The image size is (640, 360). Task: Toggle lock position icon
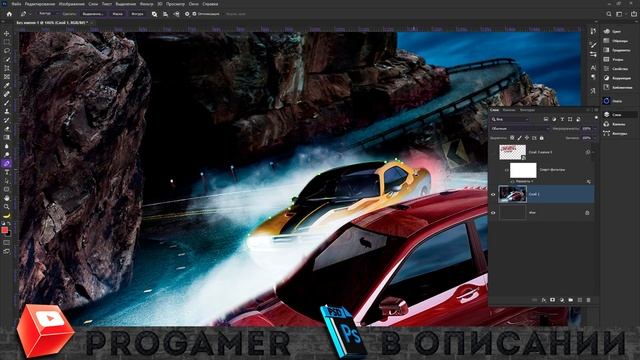point(527,138)
